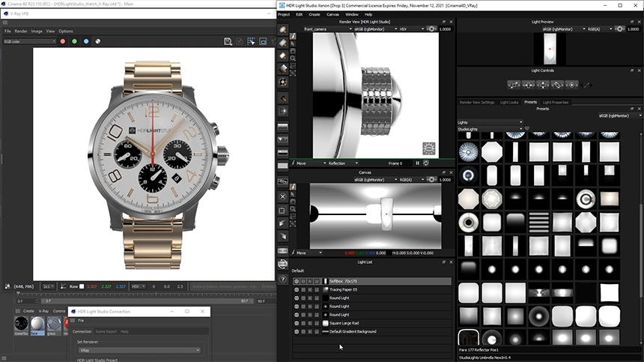
Task: Select the pointer tool in Canvas panel
Action: point(293,194)
